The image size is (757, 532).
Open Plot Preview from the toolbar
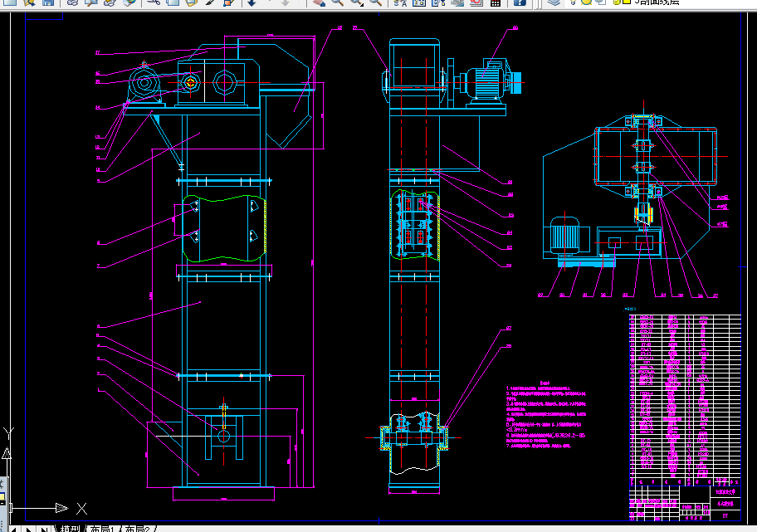pos(90,2)
